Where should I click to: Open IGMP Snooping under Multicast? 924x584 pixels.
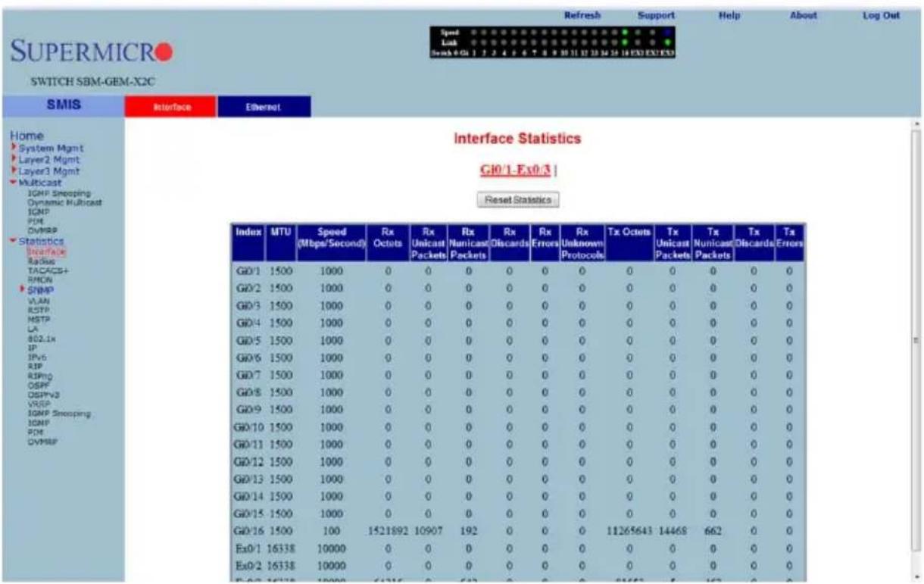[59, 193]
